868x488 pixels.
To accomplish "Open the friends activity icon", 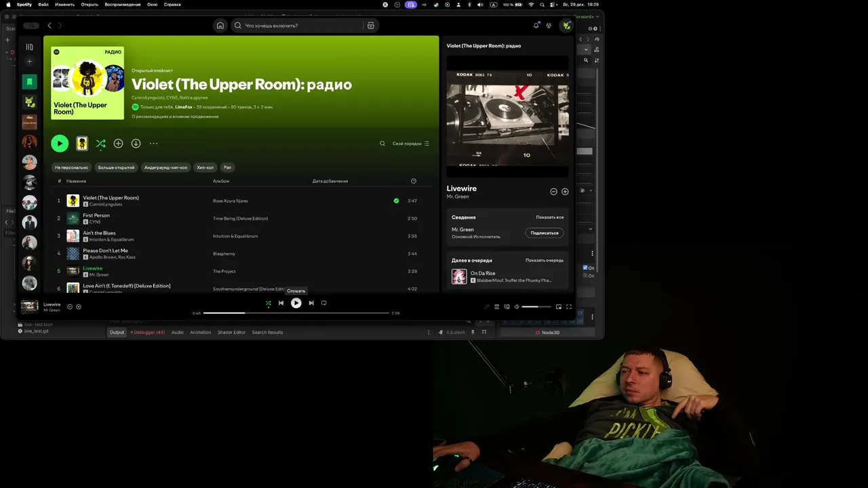I will tap(549, 26).
